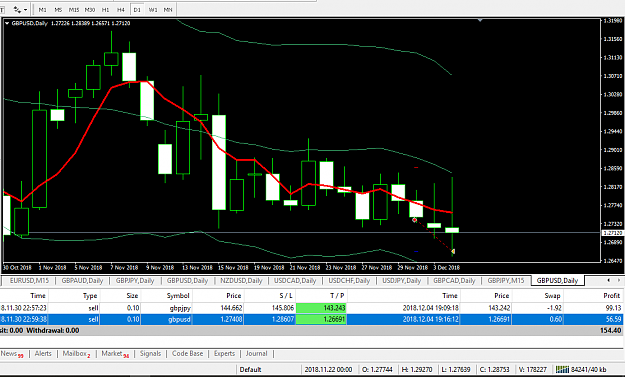
Task: Switch chart to M15 timeframe
Action: (x=74, y=10)
